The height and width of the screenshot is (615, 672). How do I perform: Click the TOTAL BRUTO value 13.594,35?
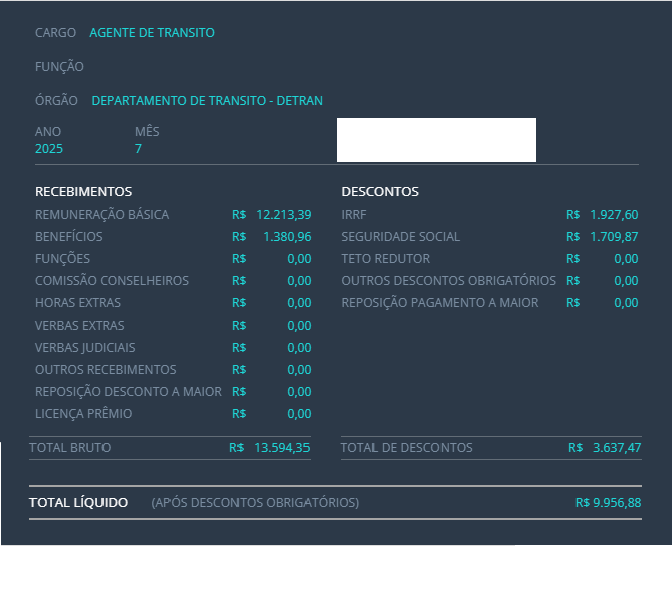(x=282, y=448)
